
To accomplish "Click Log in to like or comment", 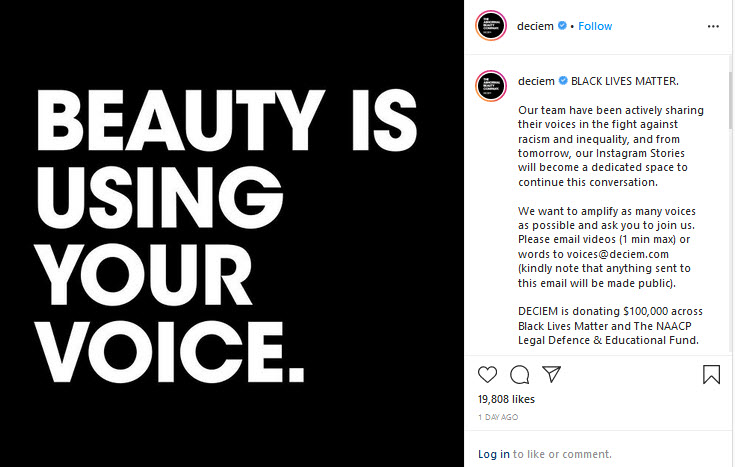I will (493, 454).
